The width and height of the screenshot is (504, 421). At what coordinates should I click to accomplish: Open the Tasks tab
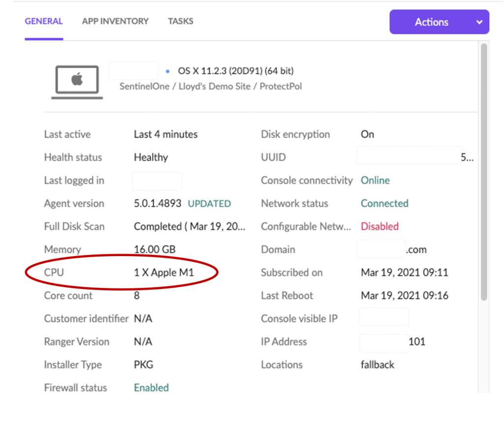click(180, 21)
